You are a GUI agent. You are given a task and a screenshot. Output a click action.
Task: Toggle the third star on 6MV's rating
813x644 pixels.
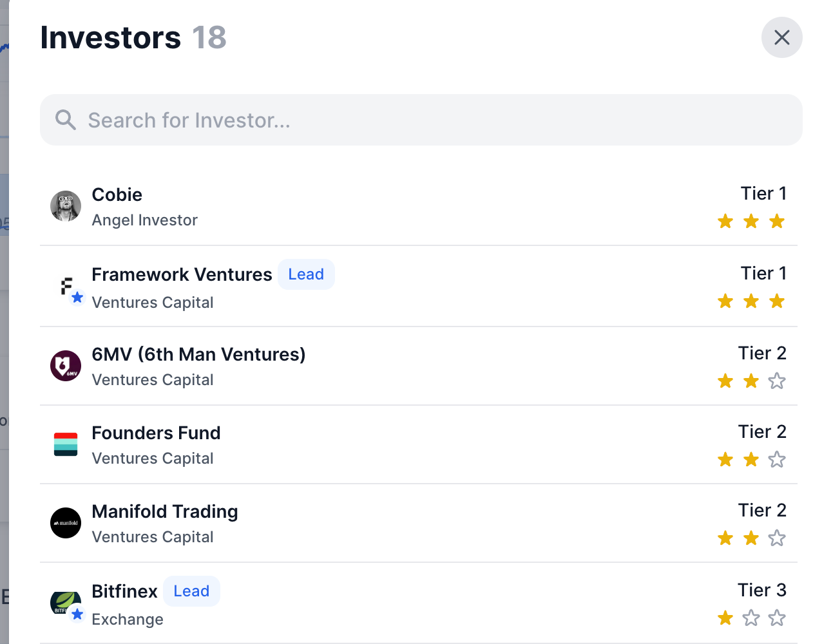[x=776, y=381]
